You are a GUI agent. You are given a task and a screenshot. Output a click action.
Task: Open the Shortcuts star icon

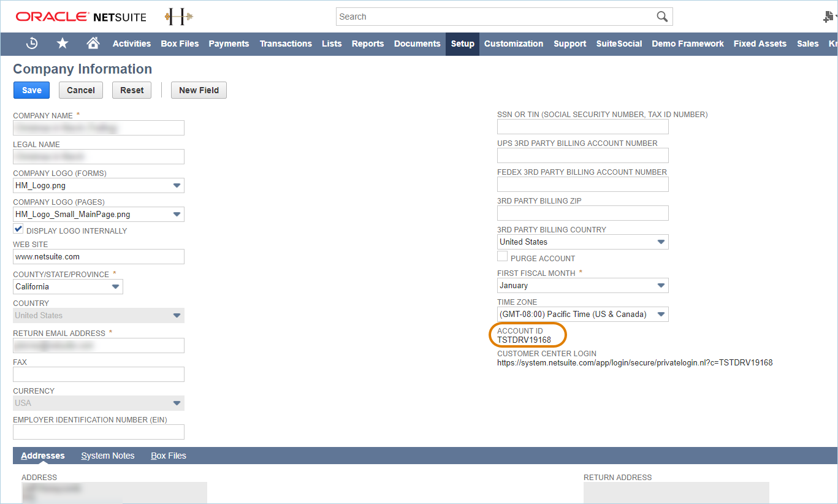coord(63,44)
